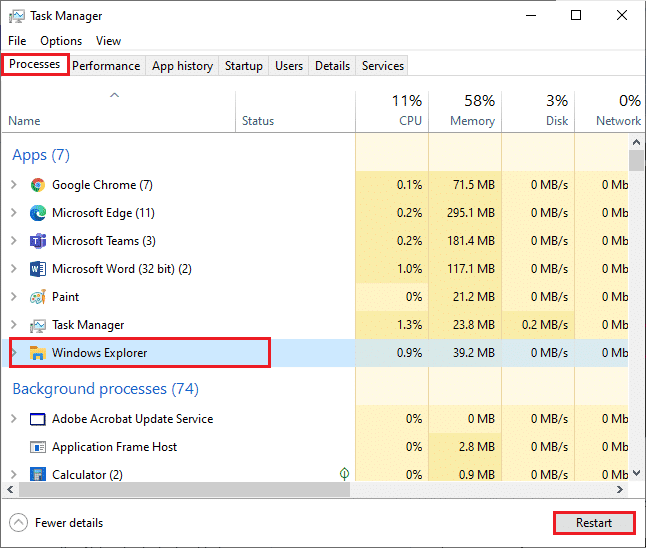
Task: Click the Task Manager row icon
Action: [x=38, y=326]
